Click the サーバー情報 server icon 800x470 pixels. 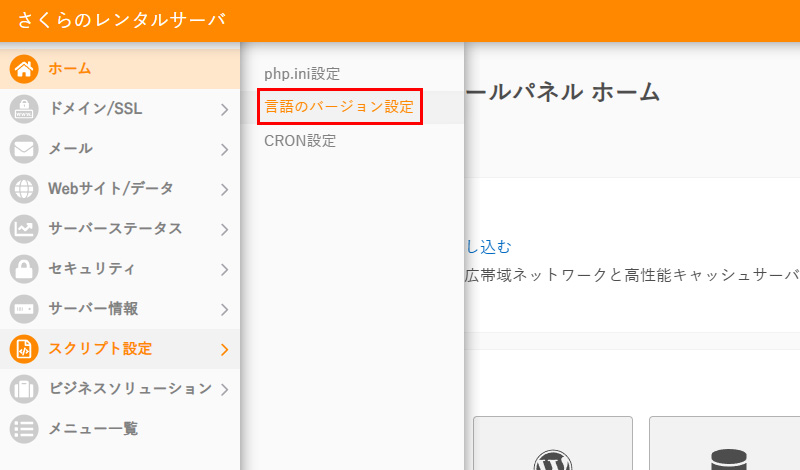coord(24,309)
